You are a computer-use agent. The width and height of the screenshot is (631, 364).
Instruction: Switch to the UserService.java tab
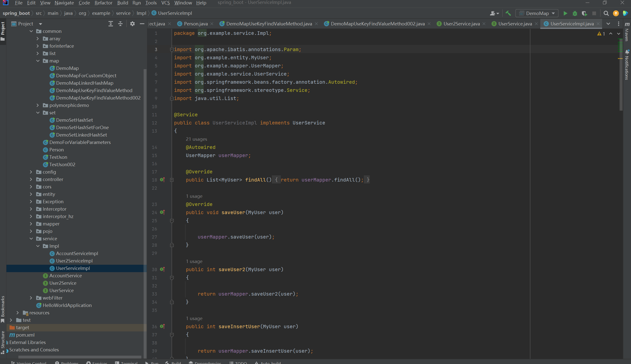(x=515, y=24)
